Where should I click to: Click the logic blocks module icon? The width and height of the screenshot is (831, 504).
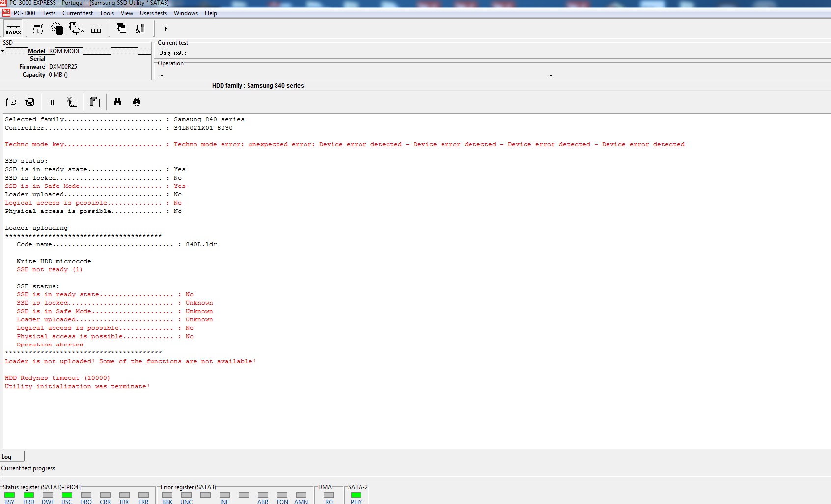[x=76, y=29]
